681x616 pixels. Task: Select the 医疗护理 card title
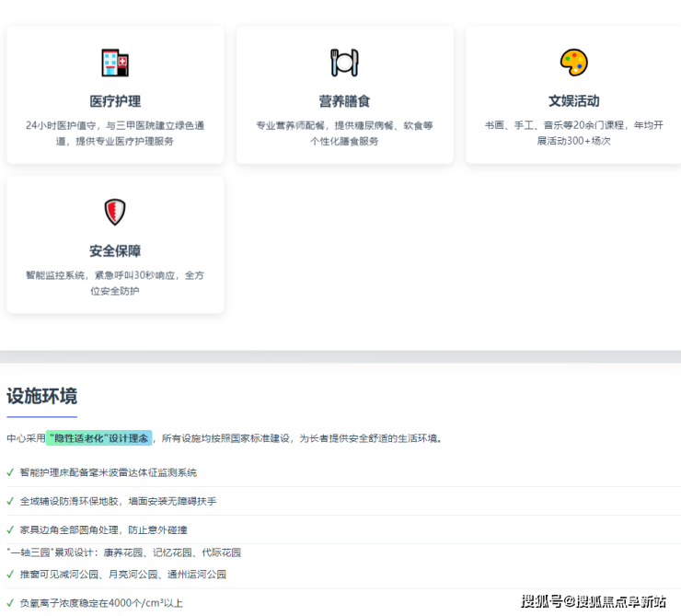click(x=115, y=101)
